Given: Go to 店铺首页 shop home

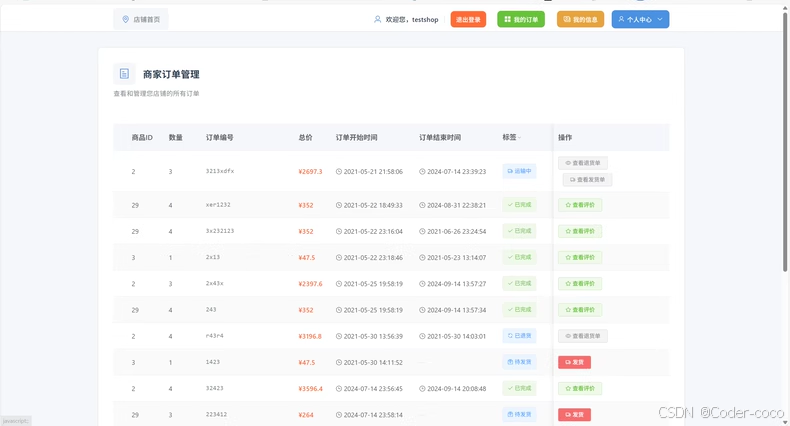Looking at the screenshot, I should tap(141, 19).
